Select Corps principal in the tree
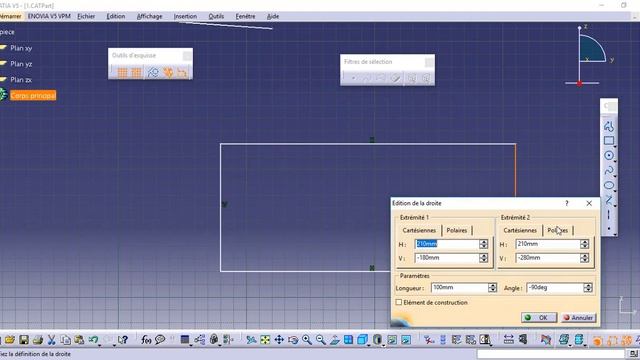Viewport: 640px width, 360px height. click(33, 96)
